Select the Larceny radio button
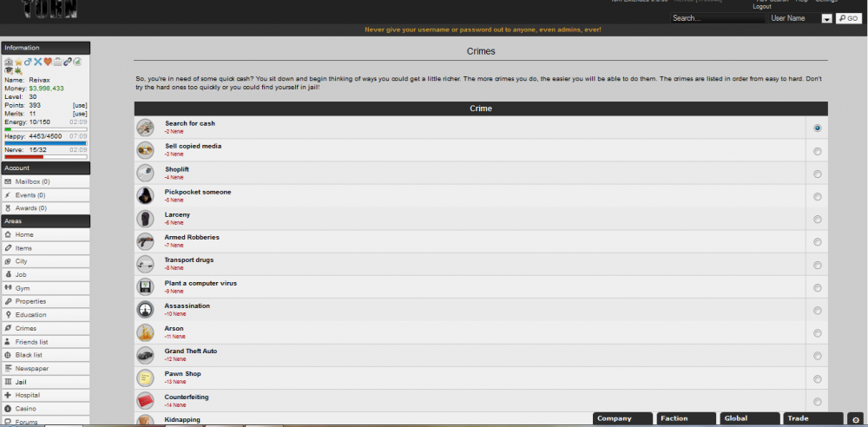The image size is (868, 427). [x=818, y=220]
